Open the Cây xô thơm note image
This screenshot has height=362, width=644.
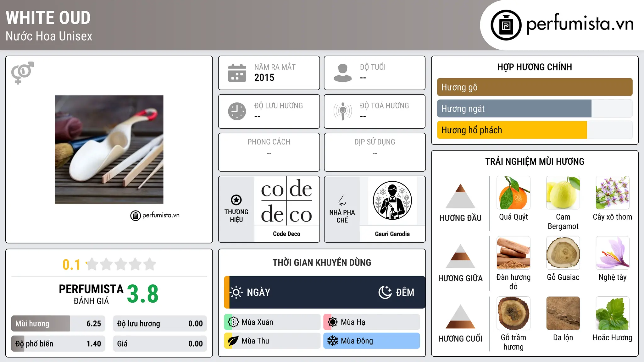(x=613, y=193)
